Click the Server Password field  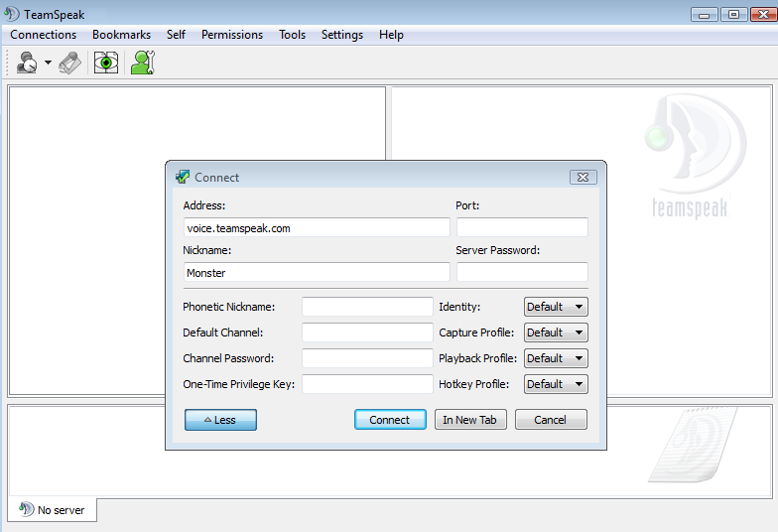point(522,272)
